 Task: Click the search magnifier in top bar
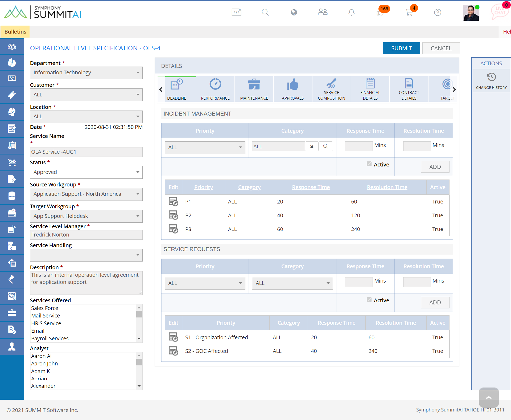click(265, 12)
